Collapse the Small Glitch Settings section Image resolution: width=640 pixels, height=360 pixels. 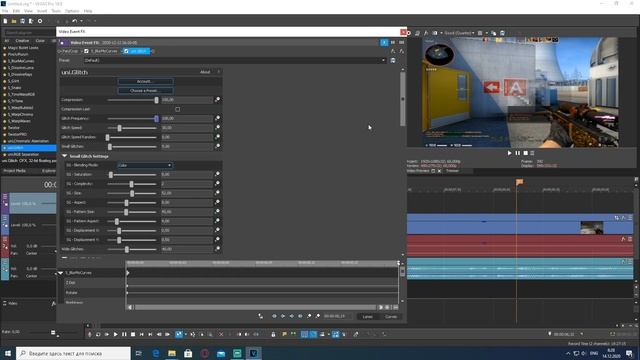coord(64,156)
